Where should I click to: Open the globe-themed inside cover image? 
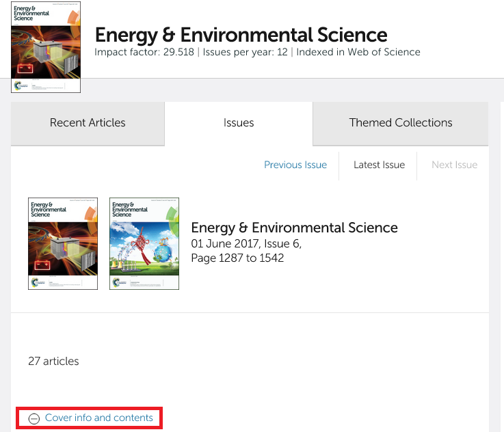[144, 243]
